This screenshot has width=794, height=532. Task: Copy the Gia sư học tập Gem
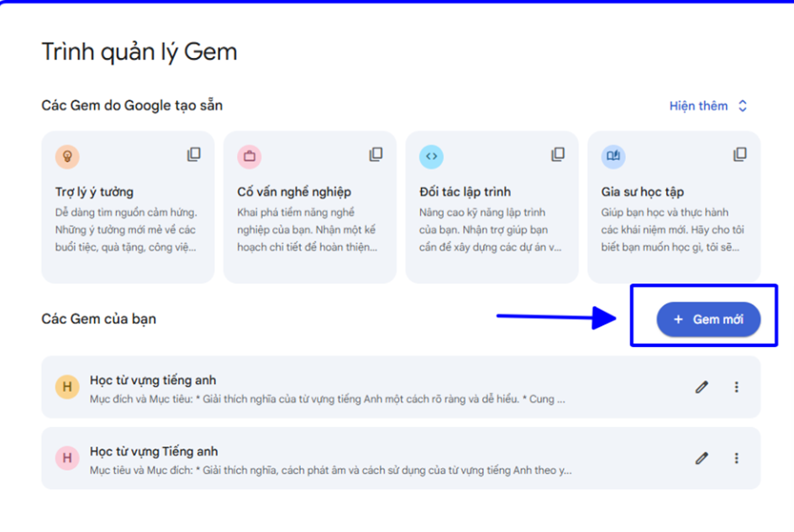tap(739, 155)
